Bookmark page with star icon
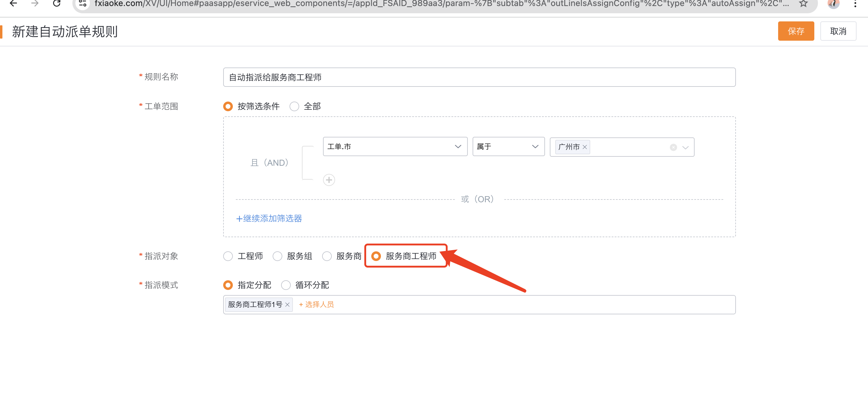Viewport: 868px width, 393px height. click(803, 3)
